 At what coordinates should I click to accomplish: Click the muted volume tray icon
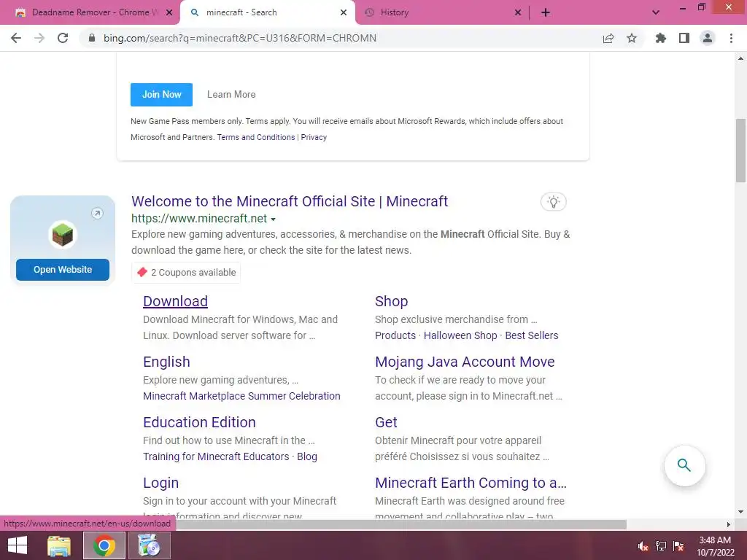click(x=643, y=545)
